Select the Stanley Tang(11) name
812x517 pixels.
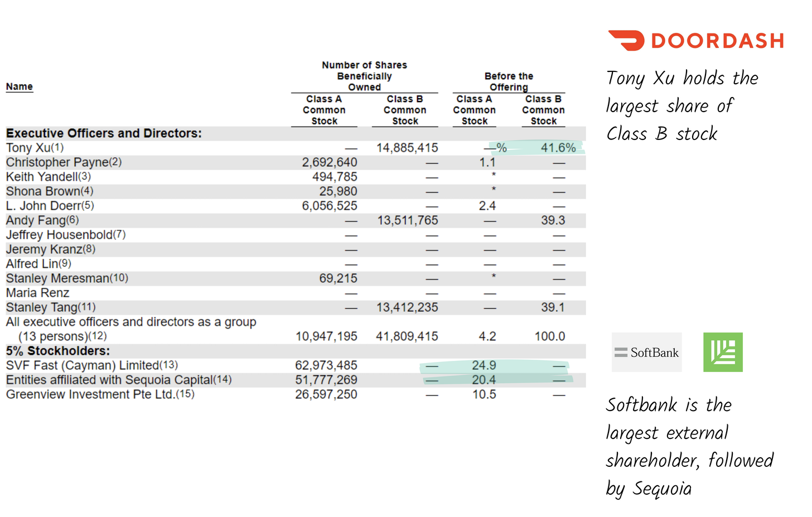pyautogui.click(x=51, y=307)
